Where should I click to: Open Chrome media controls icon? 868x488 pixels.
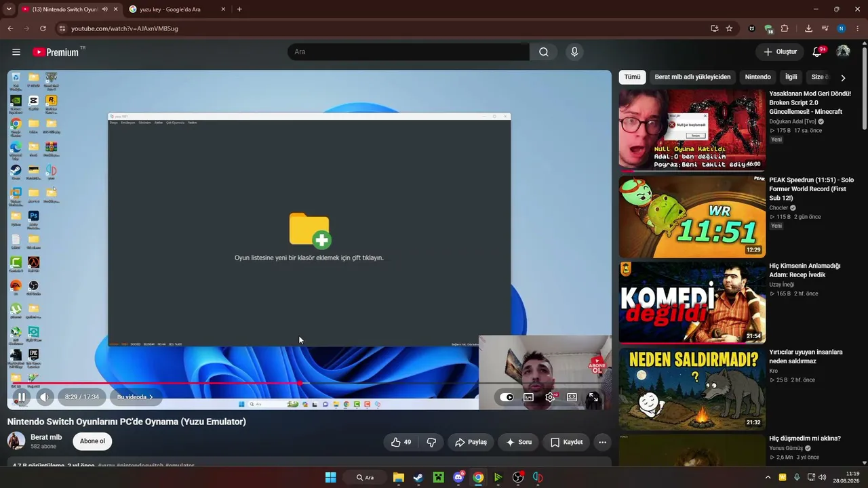pos(825,28)
